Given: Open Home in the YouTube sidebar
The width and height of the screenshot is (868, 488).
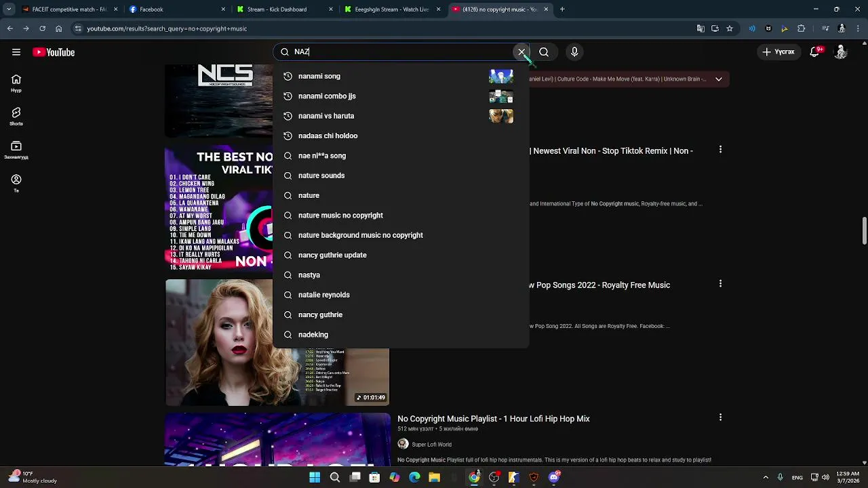Looking at the screenshot, I should 16,83.
